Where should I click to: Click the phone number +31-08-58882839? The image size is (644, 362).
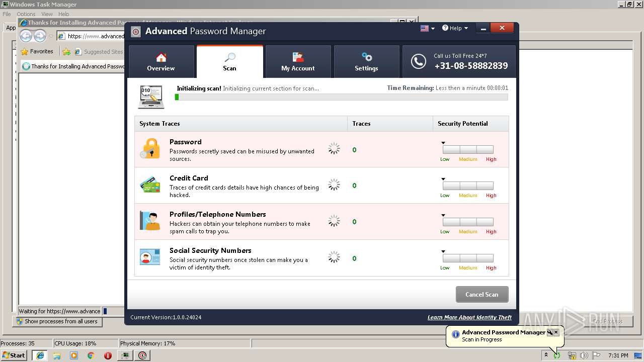click(x=471, y=66)
